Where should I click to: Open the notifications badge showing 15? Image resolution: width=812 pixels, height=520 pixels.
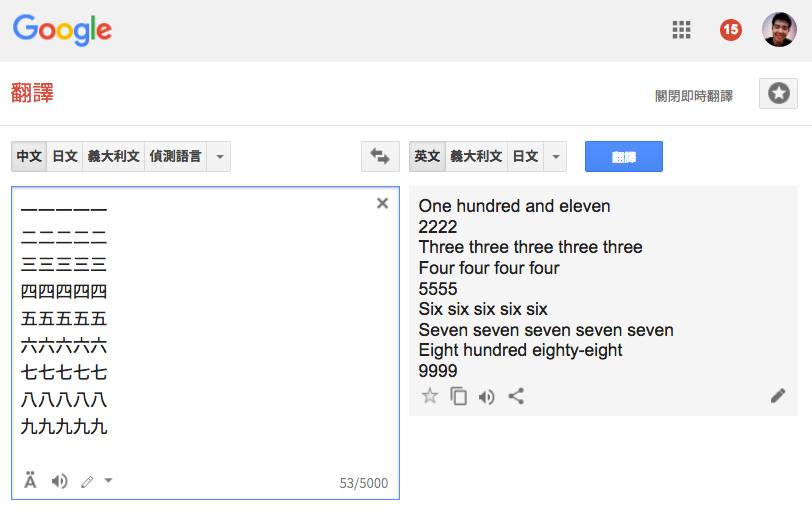731,30
